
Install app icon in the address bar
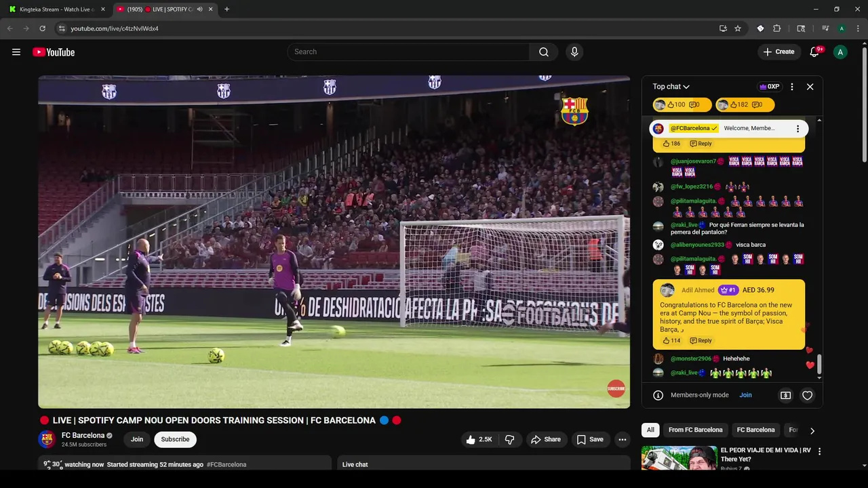pyautogui.click(x=723, y=28)
